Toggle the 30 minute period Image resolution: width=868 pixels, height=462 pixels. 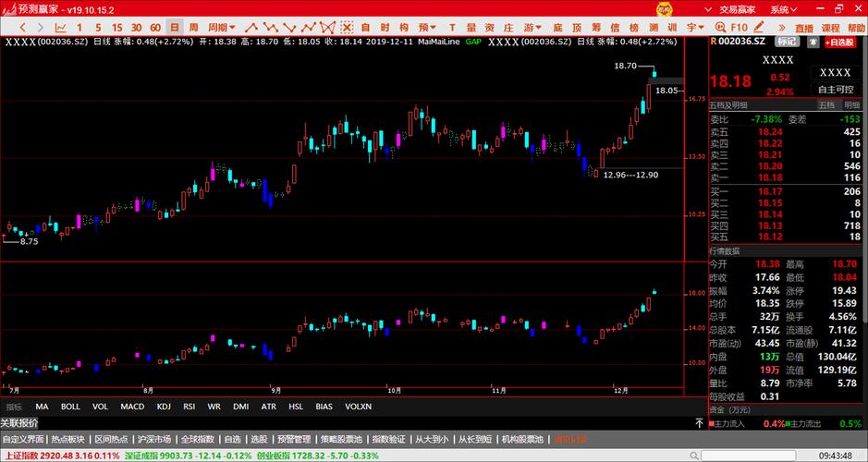[x=136, y=28]
